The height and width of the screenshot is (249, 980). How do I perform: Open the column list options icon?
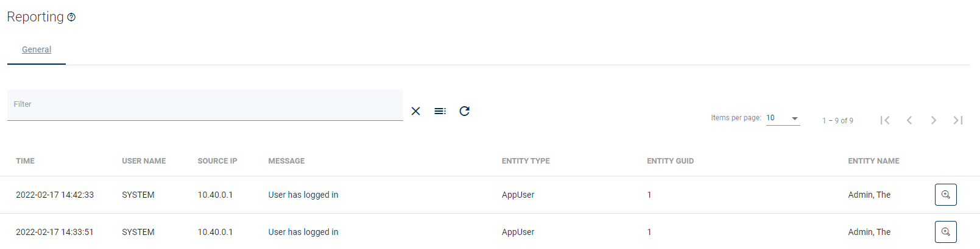(440, 111)
